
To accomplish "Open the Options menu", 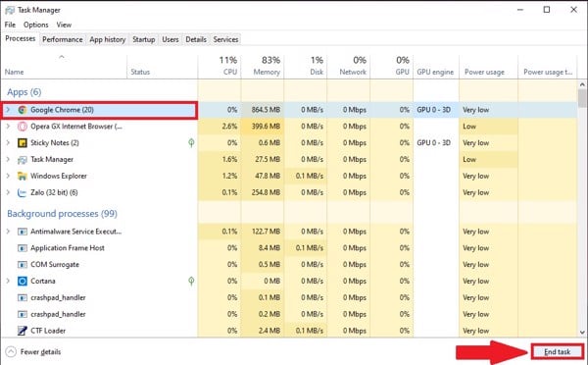I will (x=36, y=25).
